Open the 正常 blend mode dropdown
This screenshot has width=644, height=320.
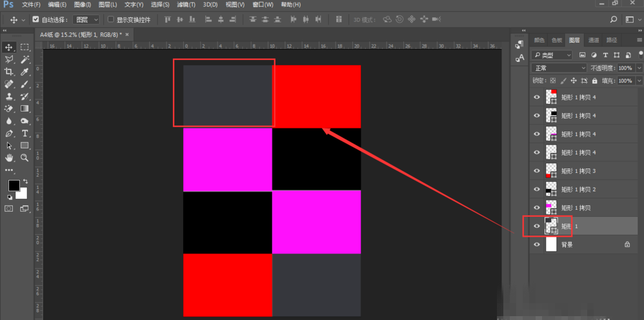(559, 68)
